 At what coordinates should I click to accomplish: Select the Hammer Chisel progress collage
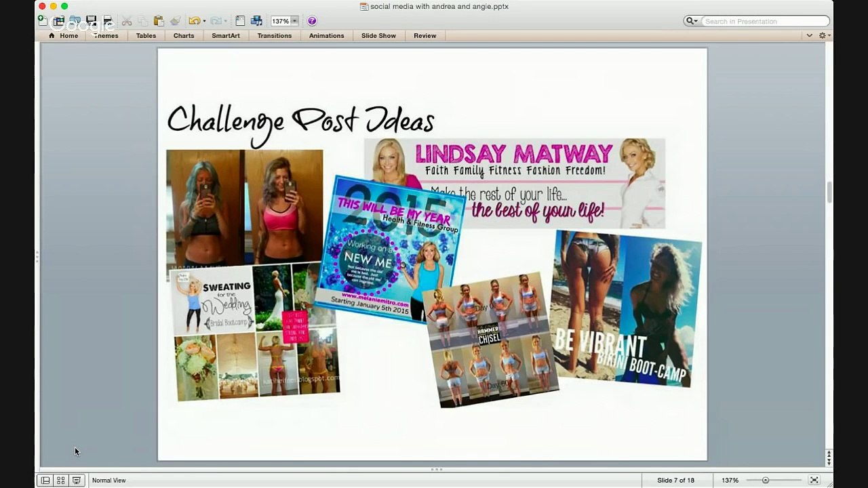pyautogui.click(x=493, y=339)
